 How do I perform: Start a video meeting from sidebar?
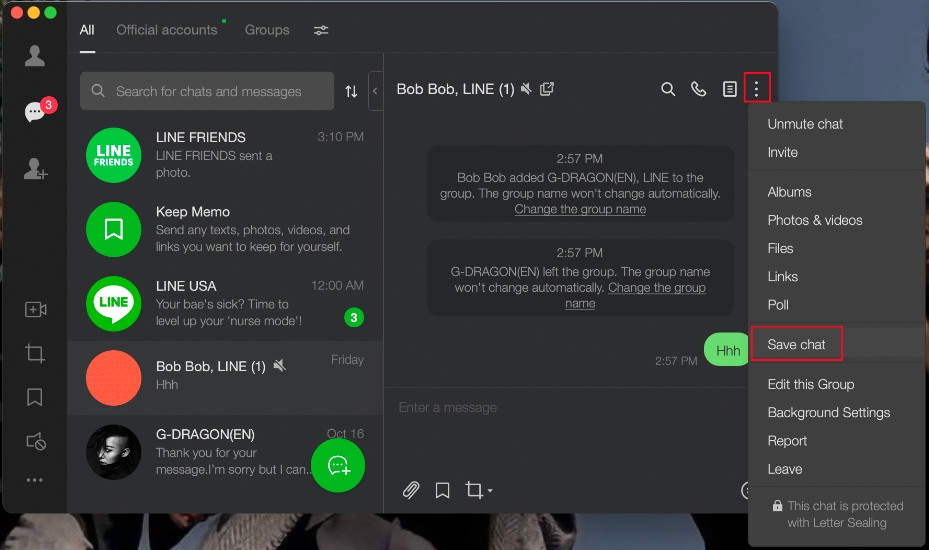[35, 310]
